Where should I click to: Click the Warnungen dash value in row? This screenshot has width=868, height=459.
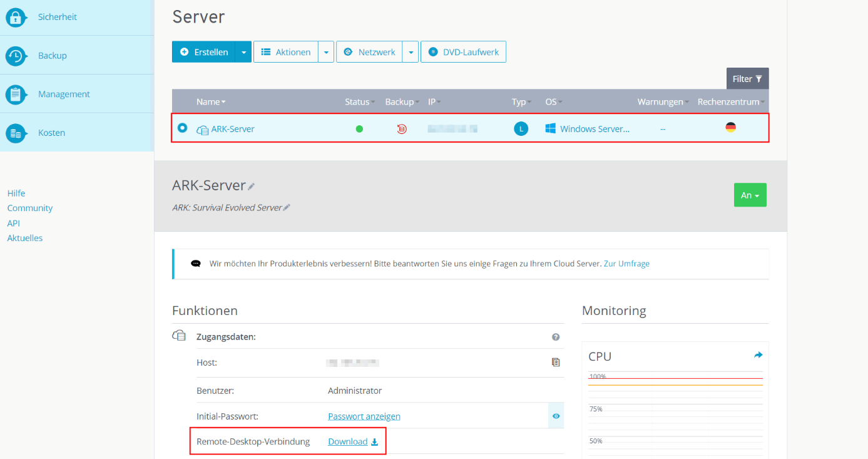pos(663,129)
